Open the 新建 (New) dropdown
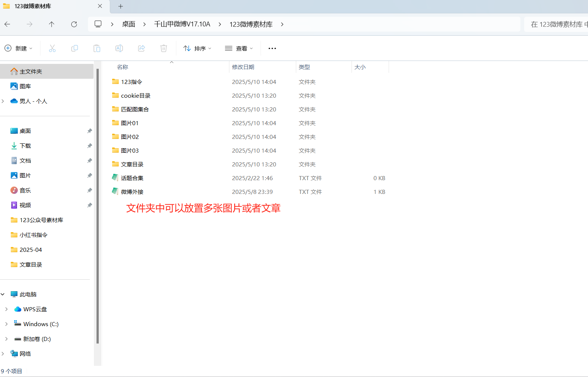Image resolution: width=588 pixels, height=377 pixels. tap(19, 48)
